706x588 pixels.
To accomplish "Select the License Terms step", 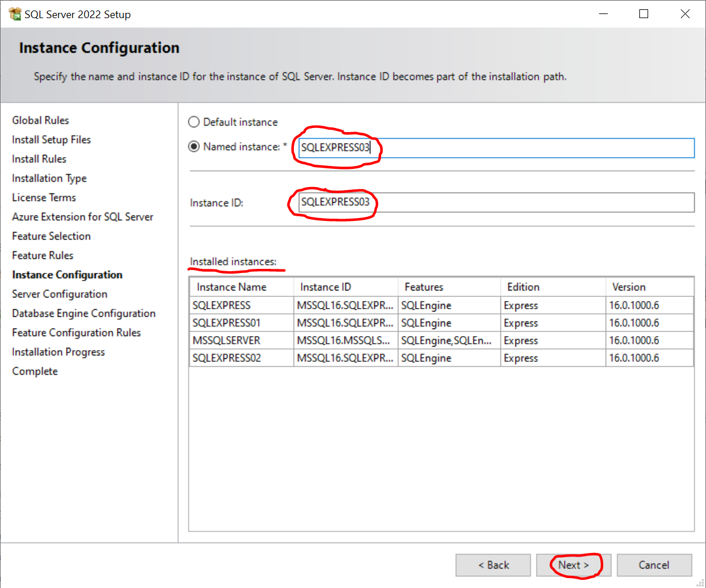I will [44, 198].
